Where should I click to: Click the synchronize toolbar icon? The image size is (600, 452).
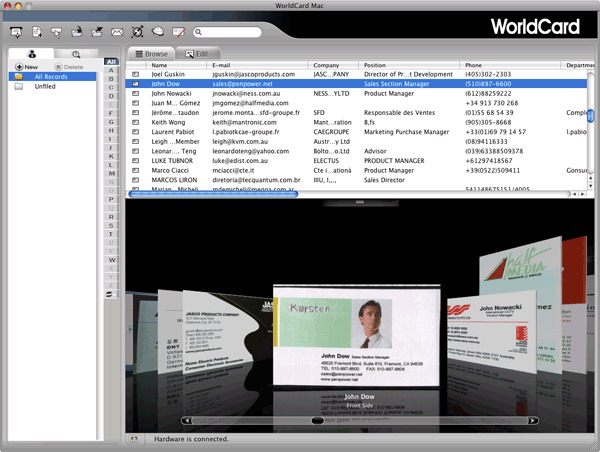(x=137, y=32)
